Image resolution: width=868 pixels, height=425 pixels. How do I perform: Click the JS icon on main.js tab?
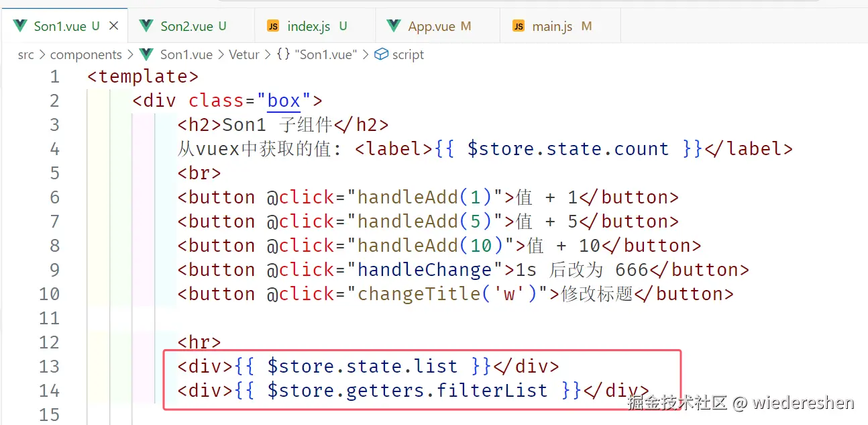[518, 26]
